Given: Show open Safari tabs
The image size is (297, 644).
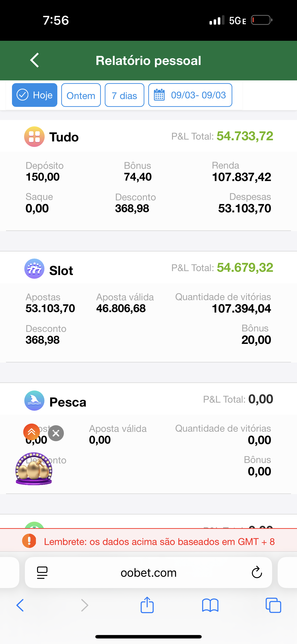Looking at the screenshot, I should (273, 605).
